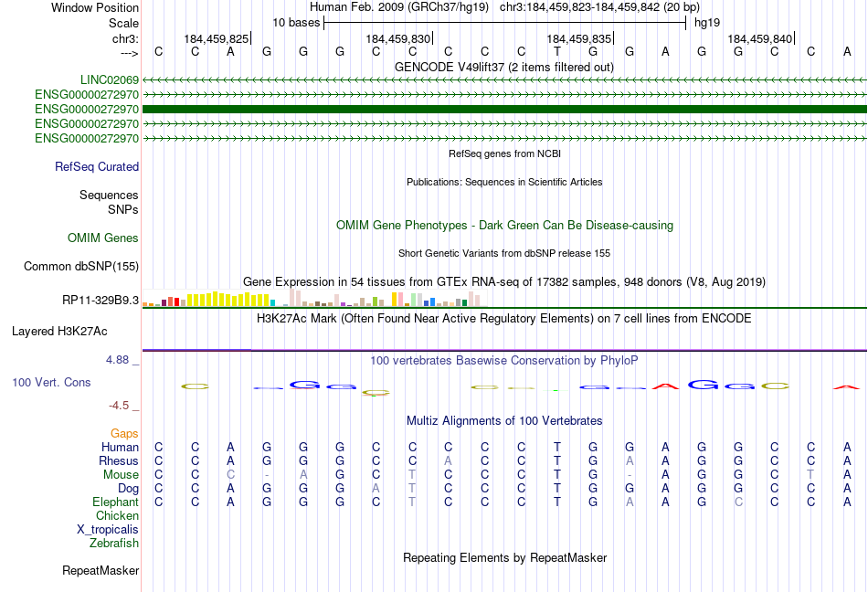Open Publications: Sequences in Scientific Articles title

pos(504,182)
